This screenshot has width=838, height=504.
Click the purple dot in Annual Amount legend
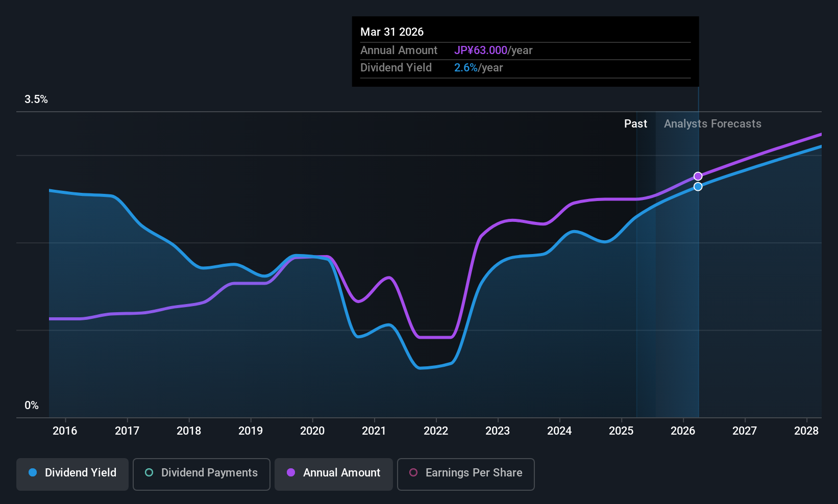tap(291, 472)
